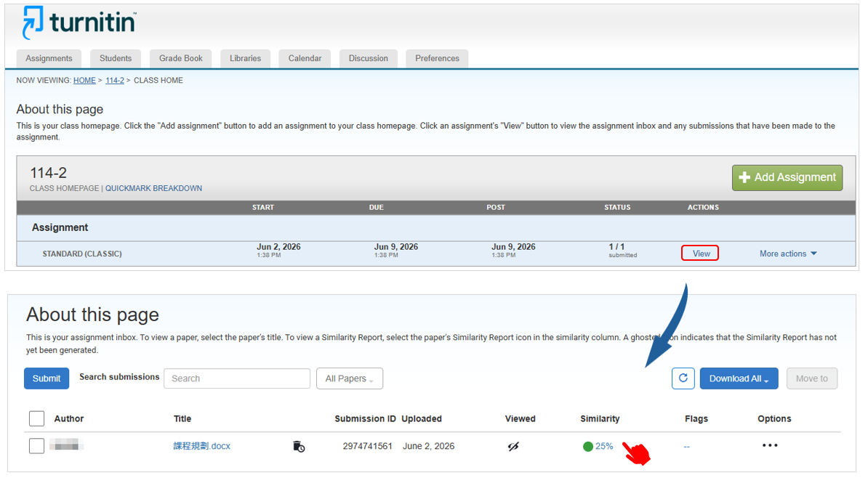868x478 pixels.
Task: Click the CLASS HOMEPAGE label
Action: point(64,188)
